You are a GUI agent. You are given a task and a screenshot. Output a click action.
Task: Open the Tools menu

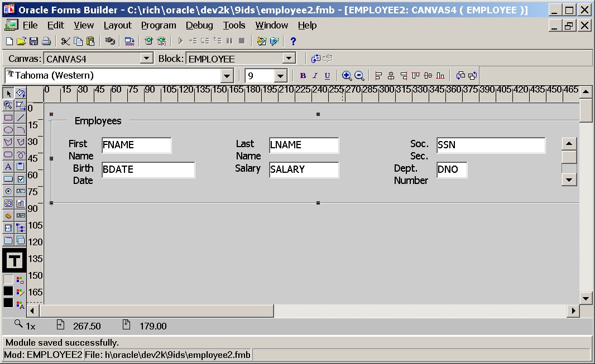[x=234, y=26]
